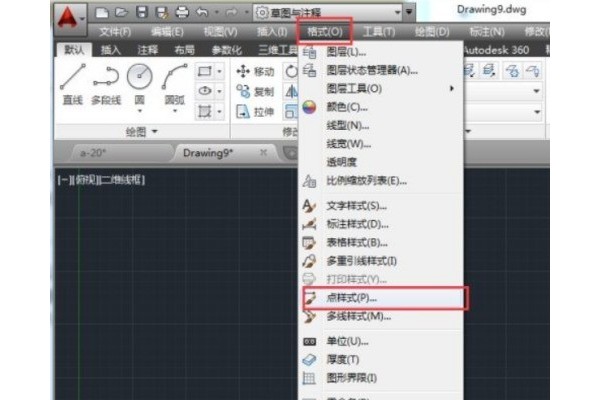600x400 pixels.
Task: Open the 标注(N) menu
Action: pyautogui.click(x=486, y=32)
